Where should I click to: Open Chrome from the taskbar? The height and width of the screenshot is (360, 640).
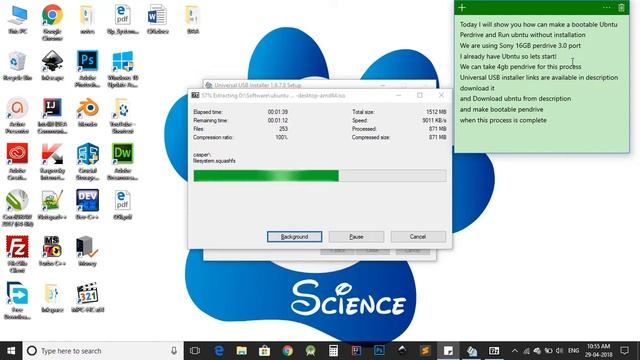point(287,351)
